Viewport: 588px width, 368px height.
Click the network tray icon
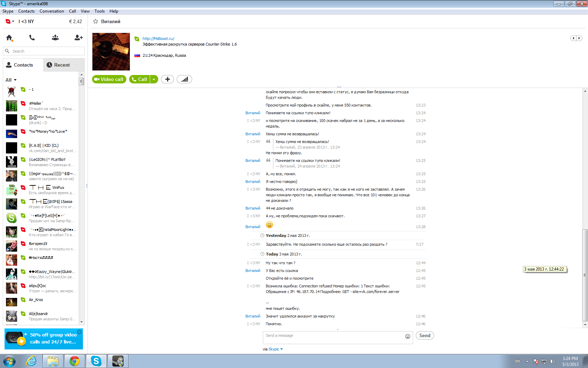544,361
